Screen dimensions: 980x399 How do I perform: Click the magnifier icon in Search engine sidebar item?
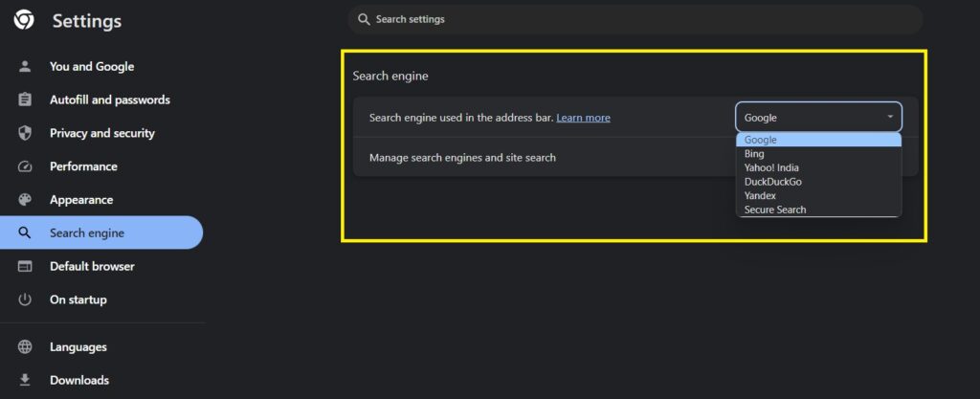[x=25, y=233]
